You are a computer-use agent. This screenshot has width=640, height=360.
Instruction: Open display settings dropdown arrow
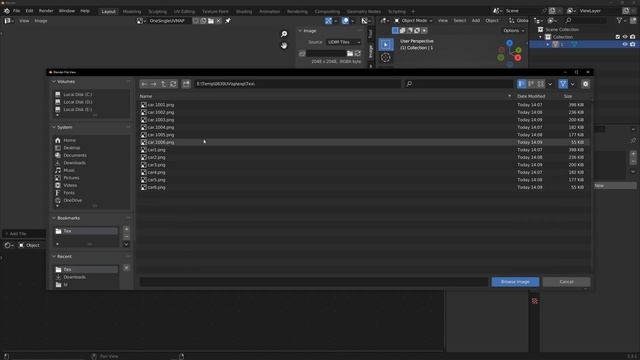(550, 84)
